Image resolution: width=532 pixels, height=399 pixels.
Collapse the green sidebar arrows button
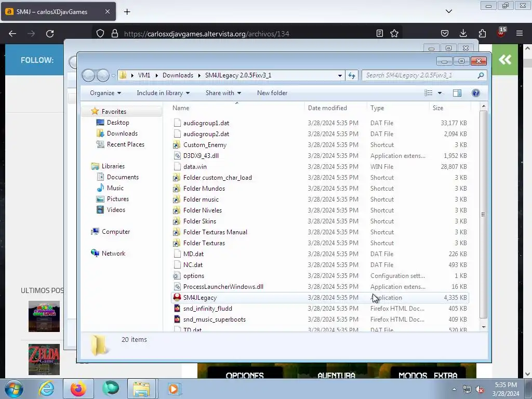505,60
